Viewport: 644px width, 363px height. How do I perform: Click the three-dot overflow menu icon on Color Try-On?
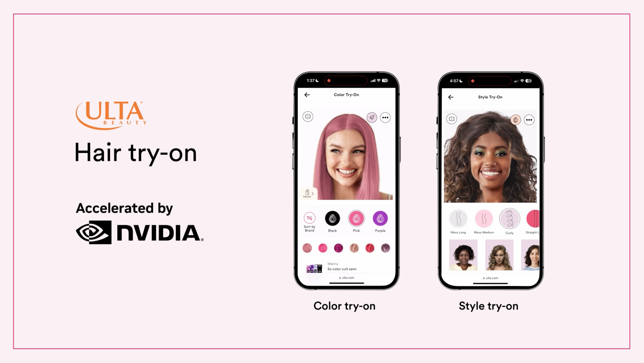385,117
